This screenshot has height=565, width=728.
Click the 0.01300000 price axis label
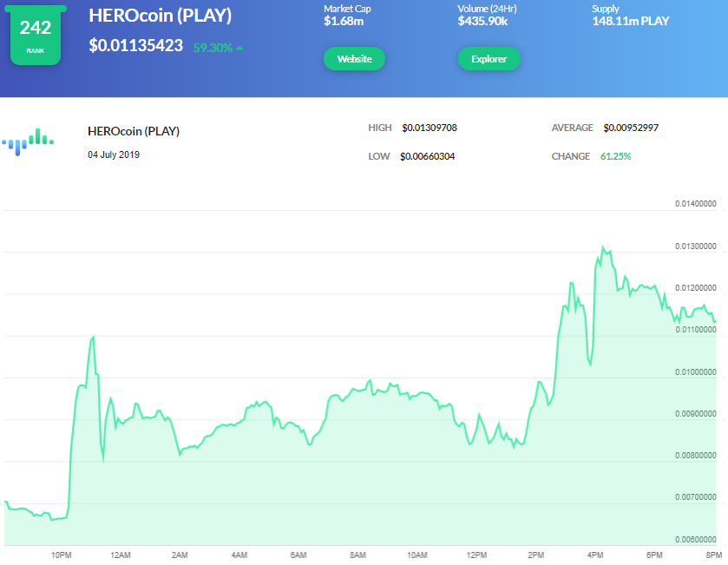[x=696, y=246]
